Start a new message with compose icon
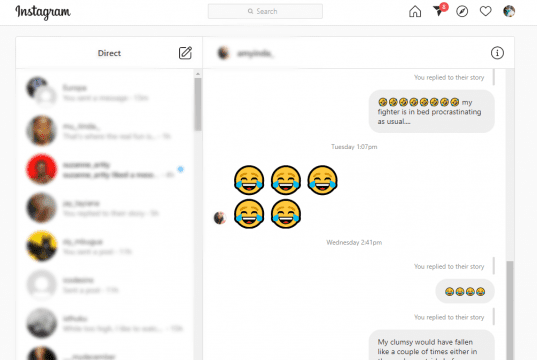This screenshot has width=537, height=360. click(x=185, y=53)
